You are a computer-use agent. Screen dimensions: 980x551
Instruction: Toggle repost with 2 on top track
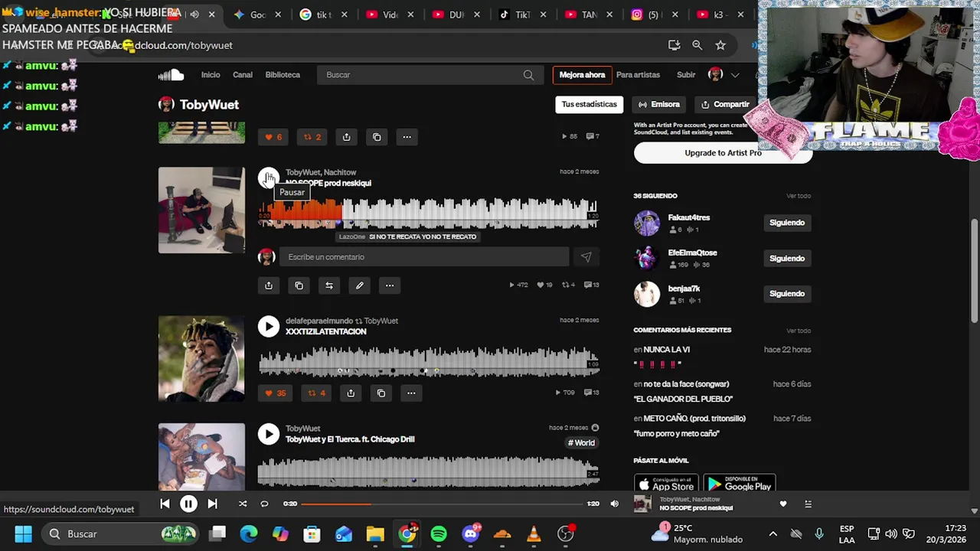(312, 137)
